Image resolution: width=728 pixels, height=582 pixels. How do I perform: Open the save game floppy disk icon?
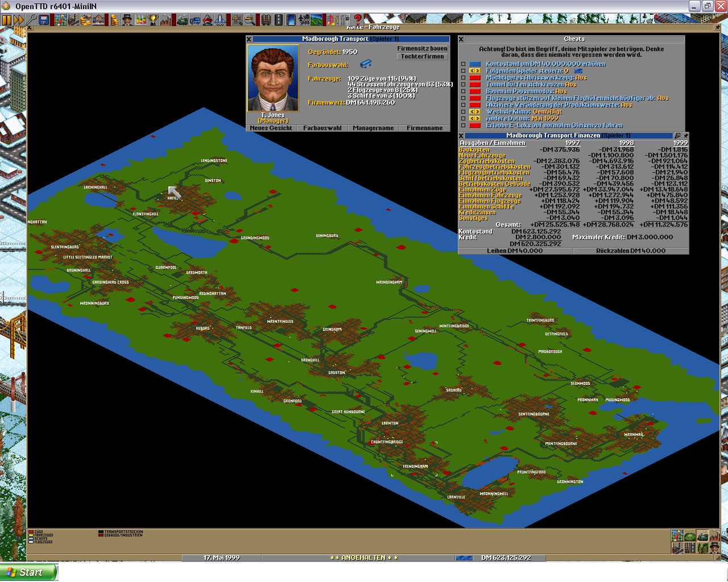click(44, 20)
